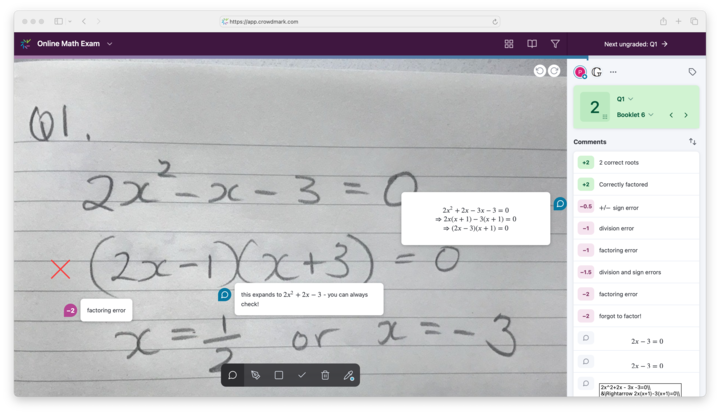Sort comments with the arrows icon
The width and height of the screenshot is (720, 414).
point(692,142)
